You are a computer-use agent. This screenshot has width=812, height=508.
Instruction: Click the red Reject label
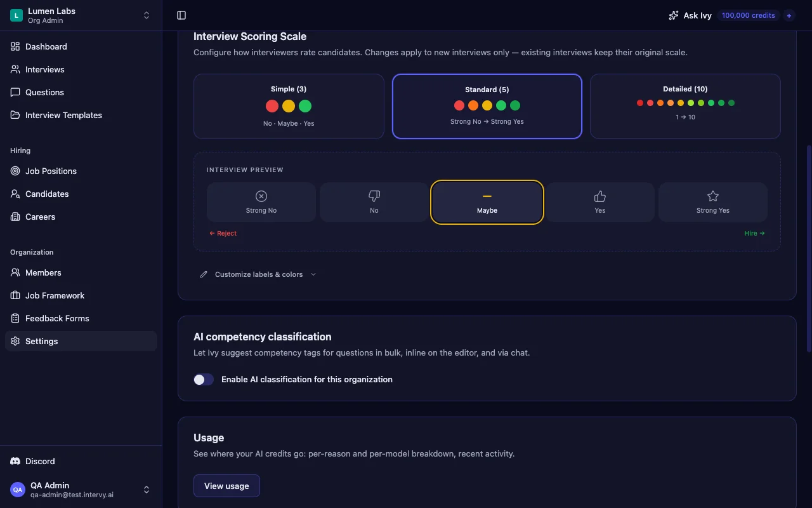pos(223,233)
